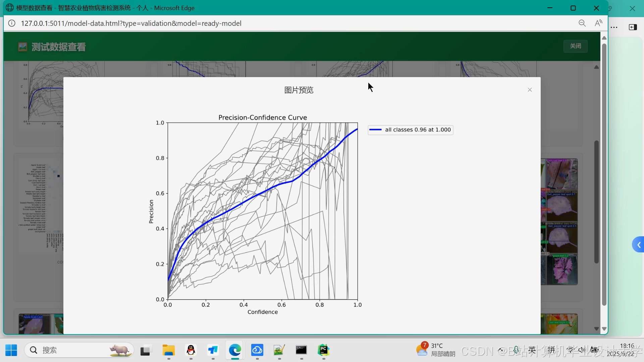The width and height of the screenshot is (644, 362).
Task: Click the validation batch image thumbnail on right
Action: 559,221
